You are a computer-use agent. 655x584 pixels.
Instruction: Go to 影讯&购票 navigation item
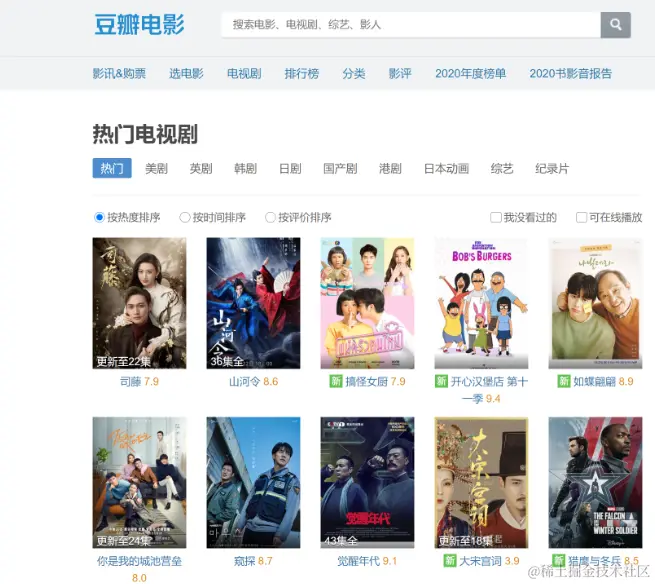[119, 74]
